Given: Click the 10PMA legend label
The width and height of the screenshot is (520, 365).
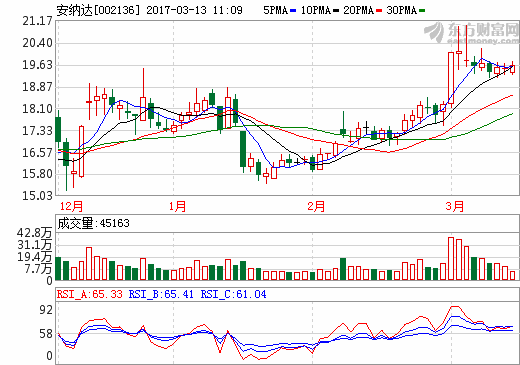Looking at the screenshot, I should pyautogui.click(x=316, y=10).
